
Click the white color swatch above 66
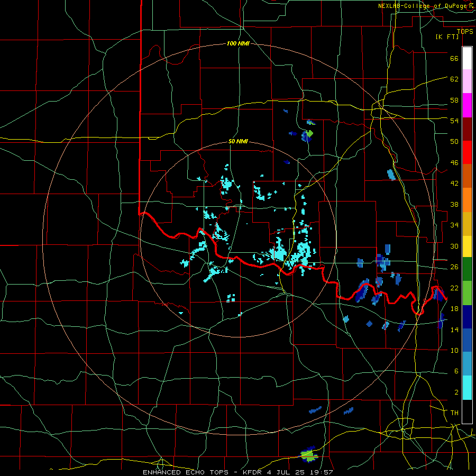click(x=467, y=58)
